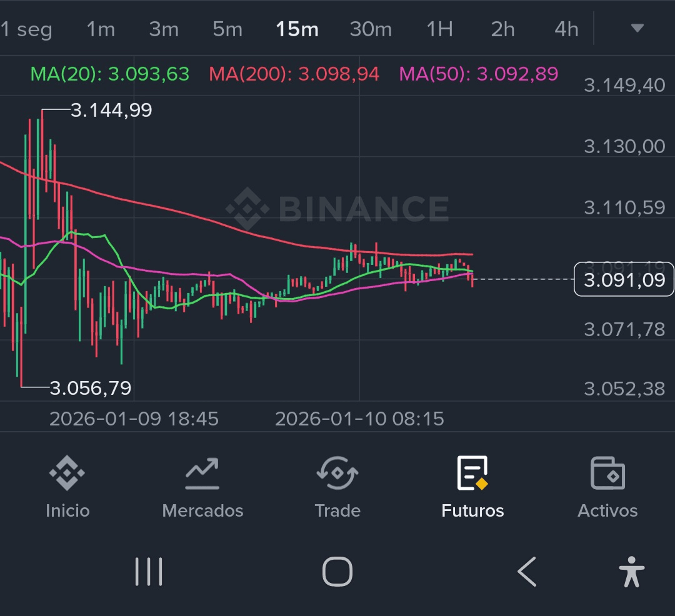
Task: Select the Futuros document icon
Action: pyautogui.click(x=472, y=474)
